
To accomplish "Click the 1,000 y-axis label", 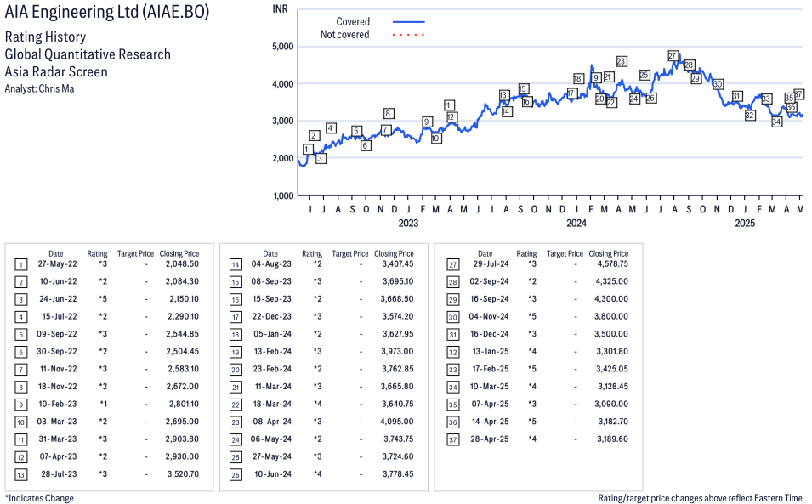I will 283,195.
